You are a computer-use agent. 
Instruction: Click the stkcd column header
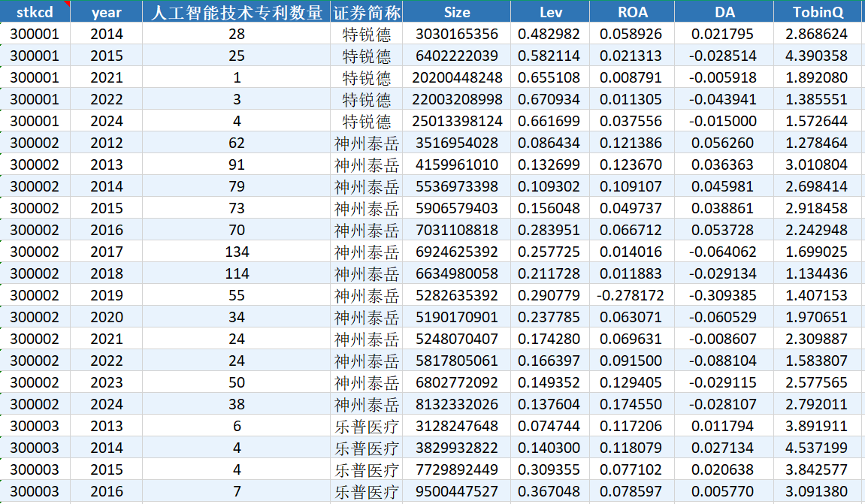35,12
